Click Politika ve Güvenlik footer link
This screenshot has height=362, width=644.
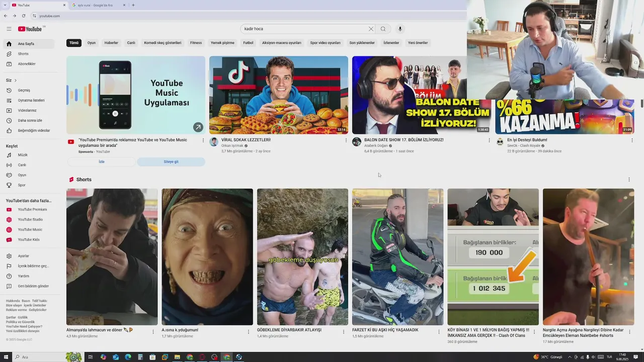click(20, 322)
